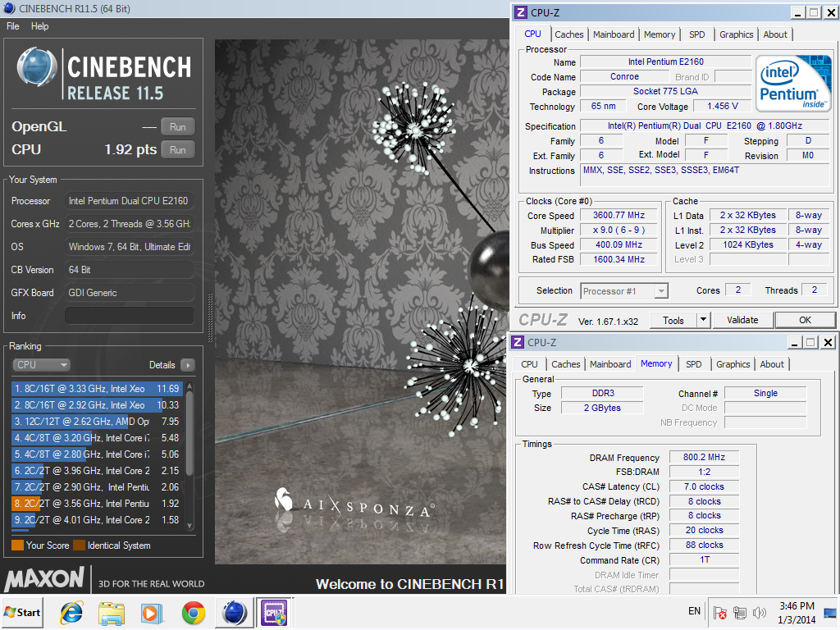The height and width of the screenshot is (630, 840).
Task: Click the DRAM Frequency 800.2 MHz value
Action: click(x=704, y=458)
